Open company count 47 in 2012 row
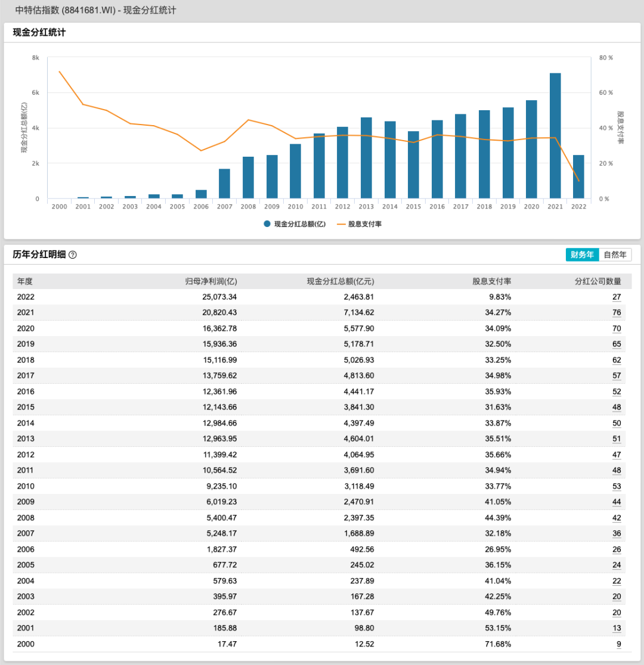The image size is (644, 665). (x=617, y=455)
